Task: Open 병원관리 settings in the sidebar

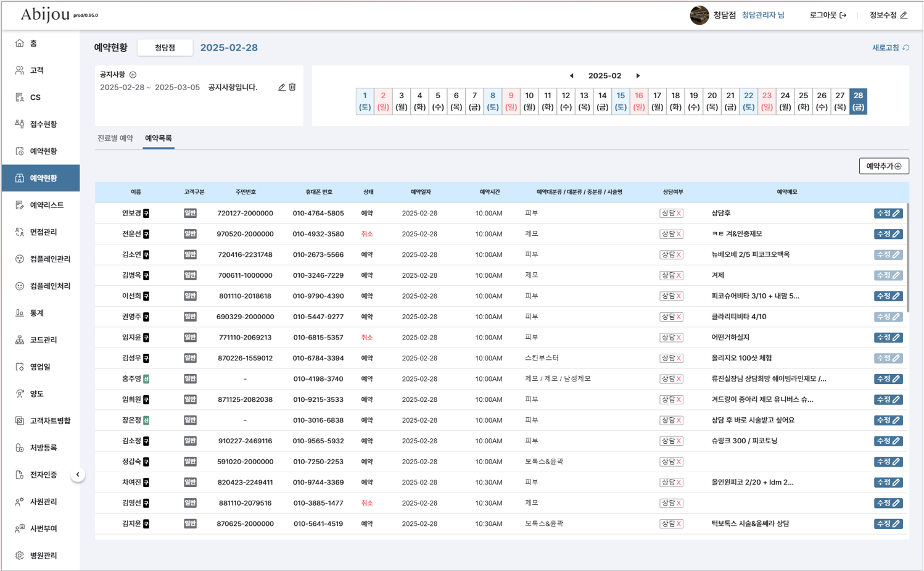Action: point(43,556)
